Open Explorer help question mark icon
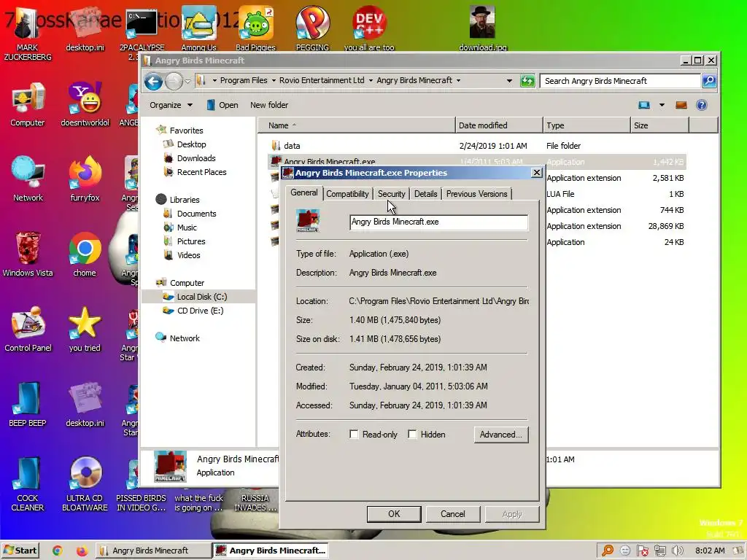Viewport: 747px width, 560px height. pos(701,105)
